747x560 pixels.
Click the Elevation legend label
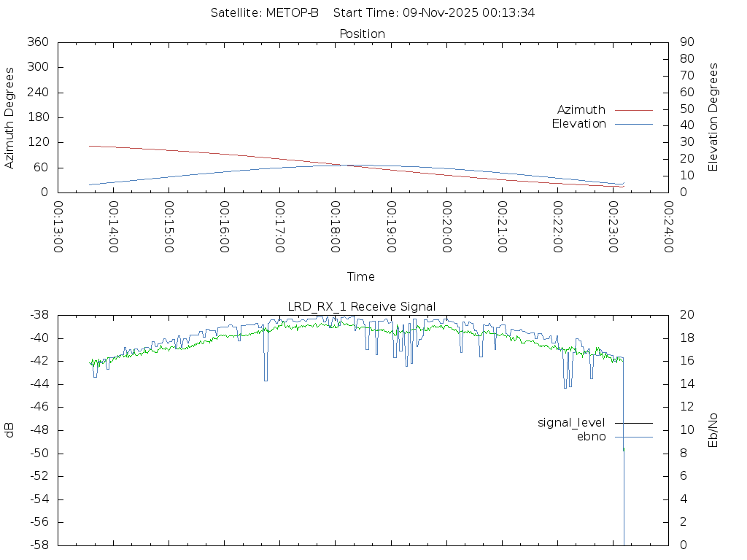point(578,124)
